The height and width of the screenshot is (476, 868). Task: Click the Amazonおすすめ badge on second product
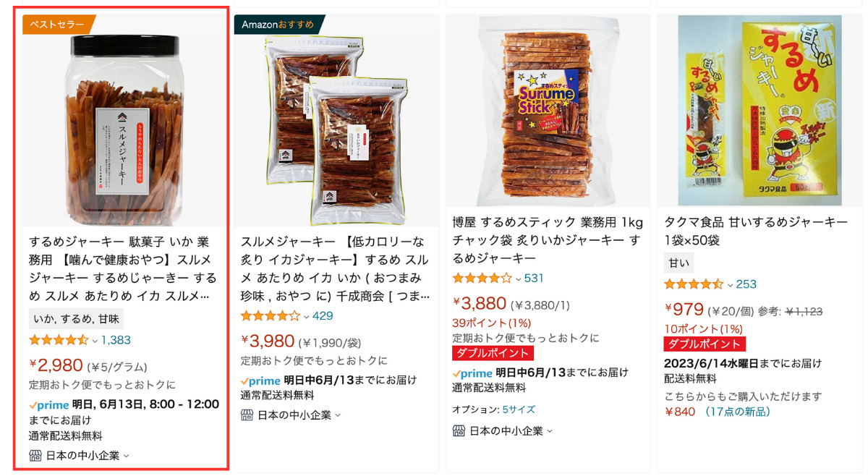click(x=278, y=25)
